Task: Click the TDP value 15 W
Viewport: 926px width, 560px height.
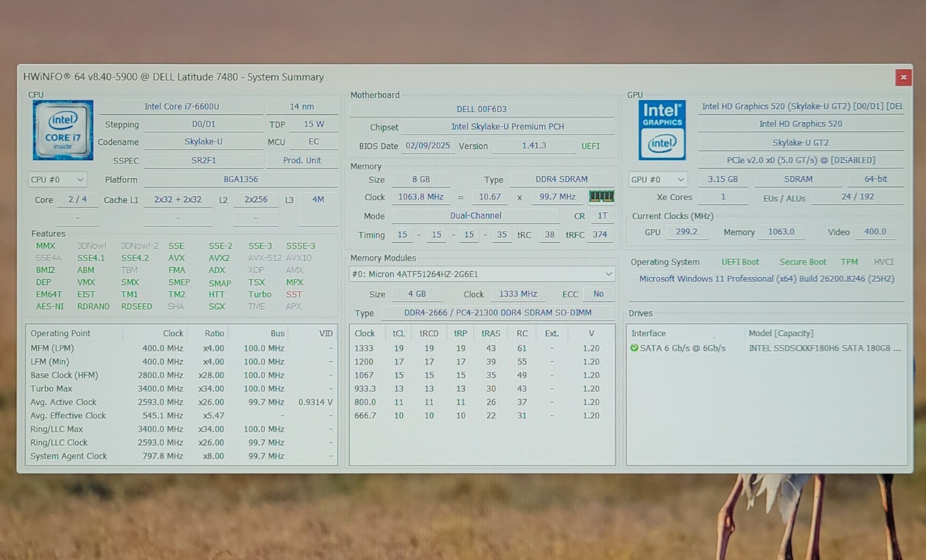Action: pyautogui.click(x=314, y=124)
